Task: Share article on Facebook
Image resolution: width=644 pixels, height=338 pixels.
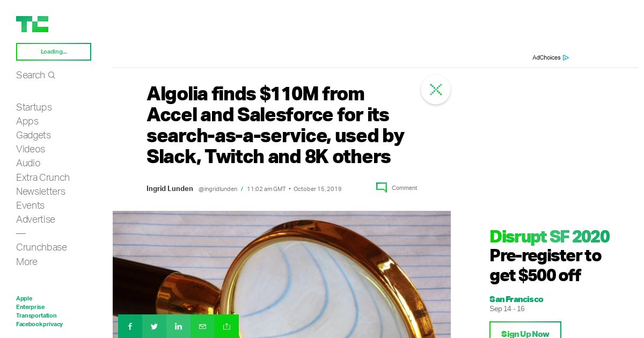Action: coord(130,326)
